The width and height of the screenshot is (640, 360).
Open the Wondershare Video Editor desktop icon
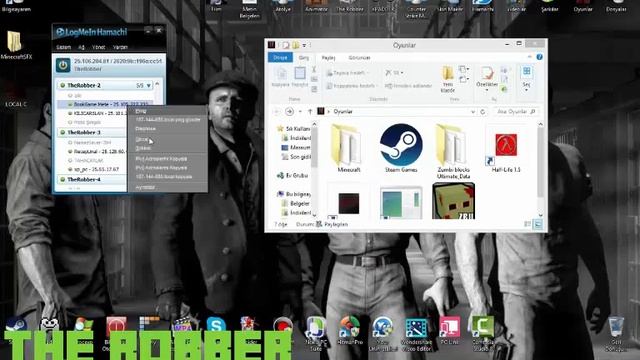click(x=417, y=333)
